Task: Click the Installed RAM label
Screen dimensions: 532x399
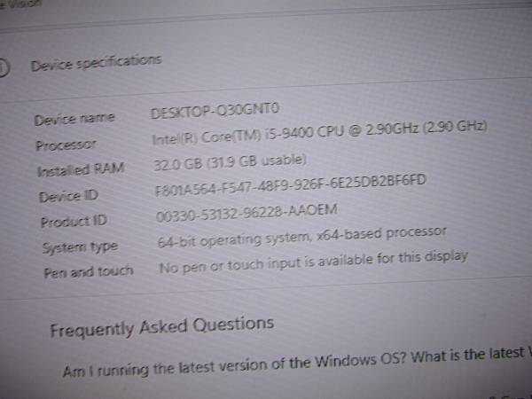Action: click(x=81, y=169)
